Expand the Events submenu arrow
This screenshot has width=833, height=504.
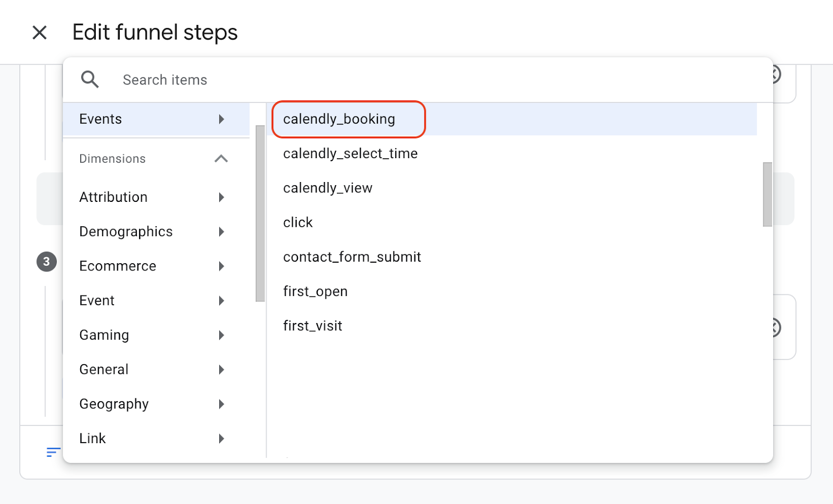click(221, 119)
